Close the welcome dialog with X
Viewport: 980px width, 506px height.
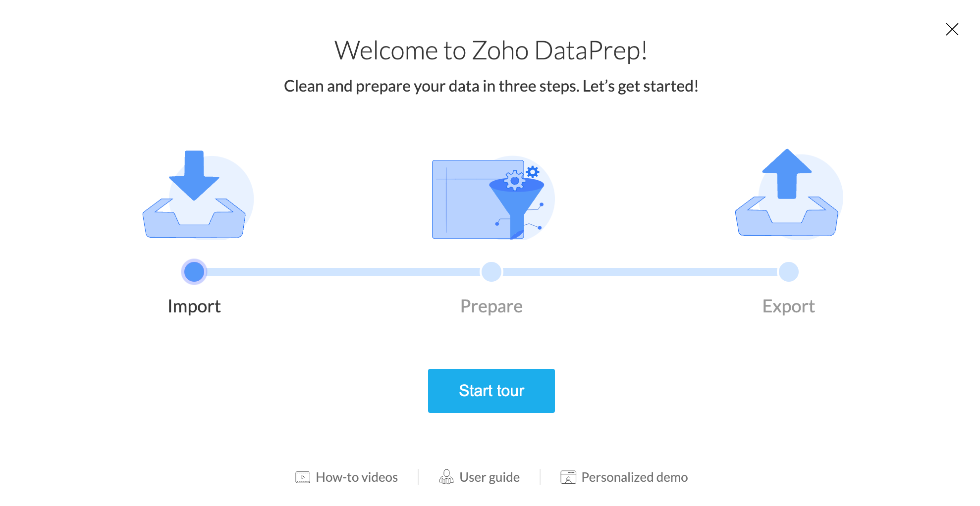[x=952, y=29]
